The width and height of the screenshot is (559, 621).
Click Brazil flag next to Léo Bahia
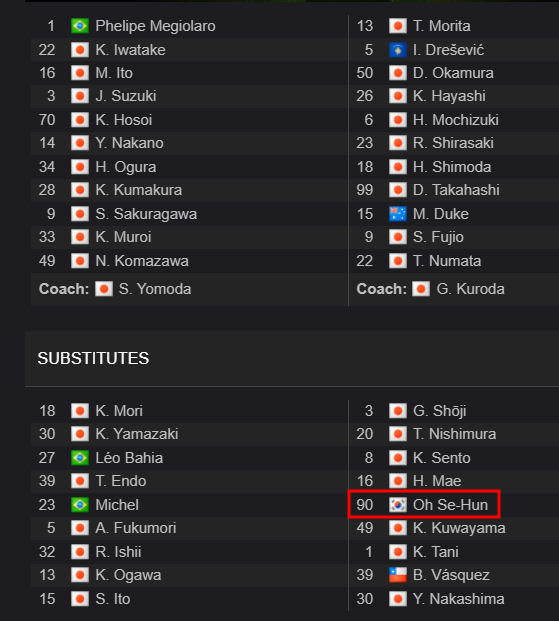point(80,458)
